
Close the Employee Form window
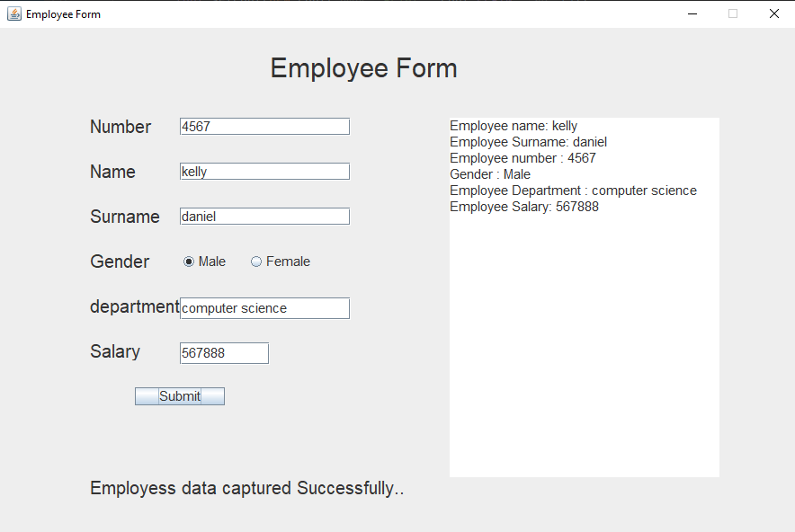tap(773, 13)
